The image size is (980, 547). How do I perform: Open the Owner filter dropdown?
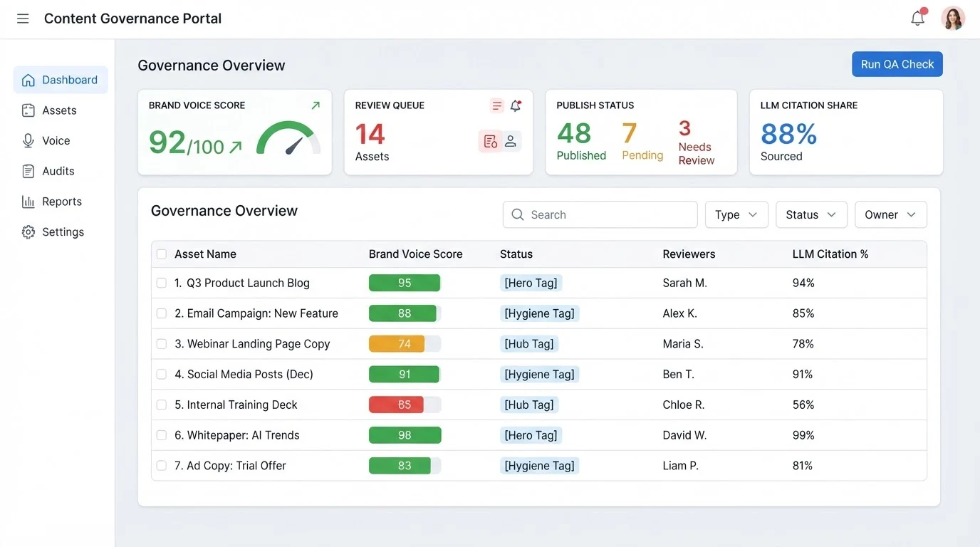(891, 214)
